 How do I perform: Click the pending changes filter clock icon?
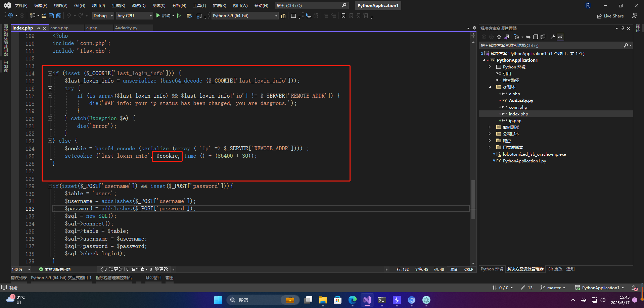coord(517,37)
